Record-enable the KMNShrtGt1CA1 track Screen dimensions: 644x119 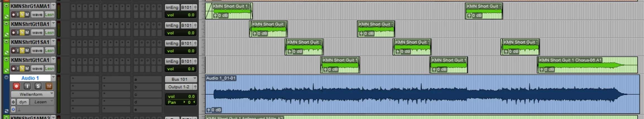click(x=13, y=69)
